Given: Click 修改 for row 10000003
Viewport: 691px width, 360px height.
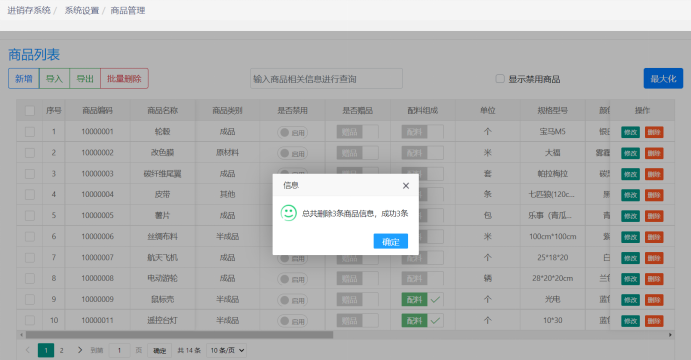Looking at the screenshot, I should [630, 174].
